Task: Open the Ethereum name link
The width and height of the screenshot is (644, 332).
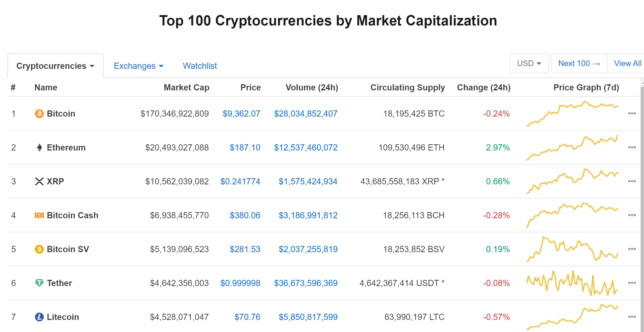Action: coord(66,147)
